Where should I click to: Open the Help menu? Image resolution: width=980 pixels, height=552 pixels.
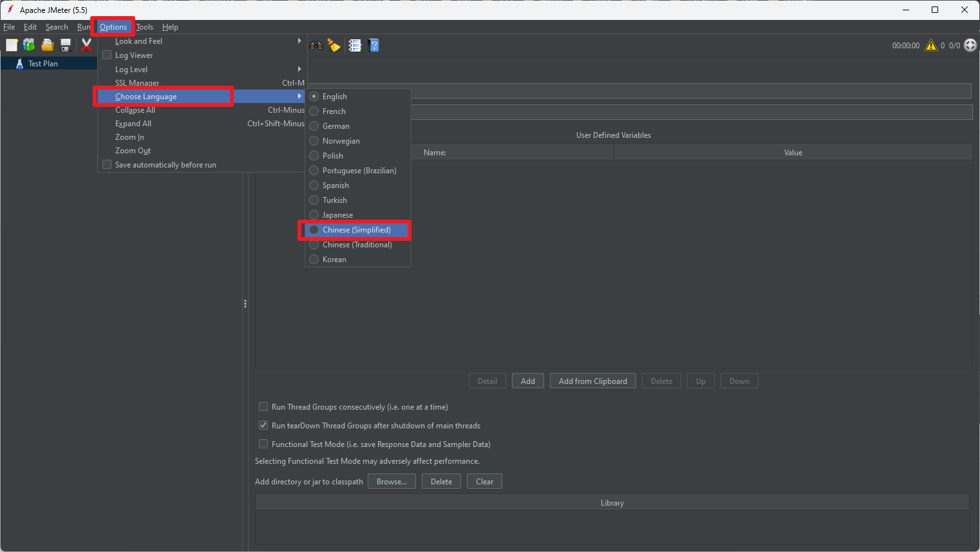coord(170,27)
